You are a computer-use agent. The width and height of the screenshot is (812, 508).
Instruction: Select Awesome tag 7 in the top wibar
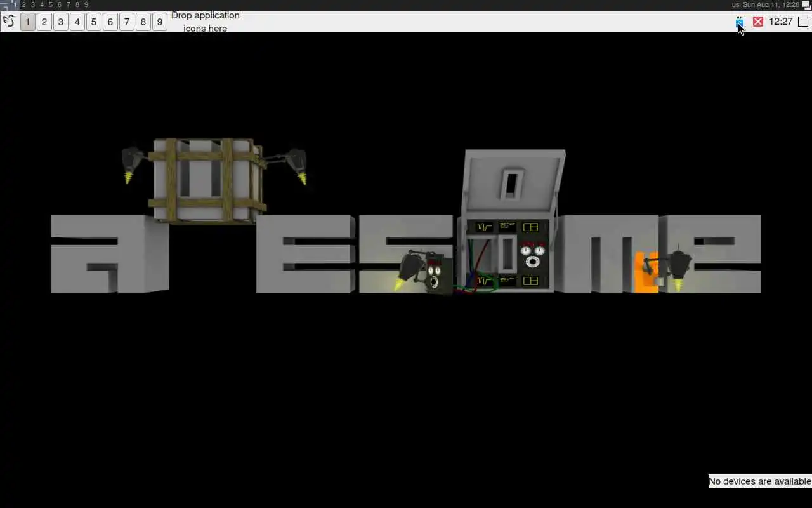(69, 4)
